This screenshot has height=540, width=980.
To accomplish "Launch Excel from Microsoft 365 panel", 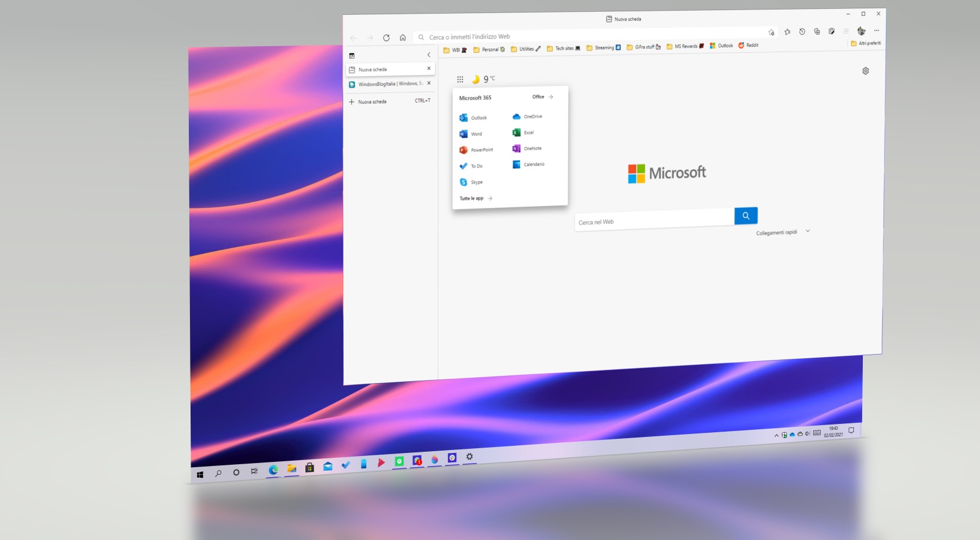I will tap(523, 133).
